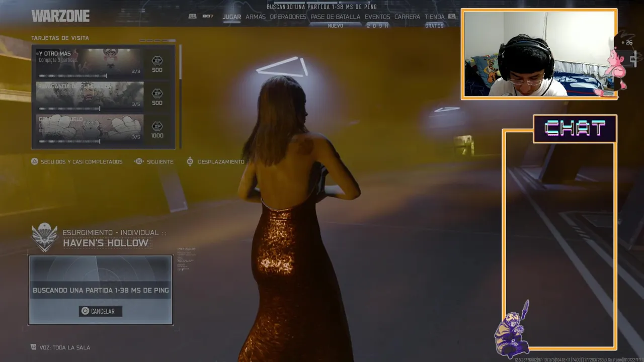Viewport: 644px width, 362px height.
Task: Click the R1 next-tab icon
Action: [x=452, y=17]
